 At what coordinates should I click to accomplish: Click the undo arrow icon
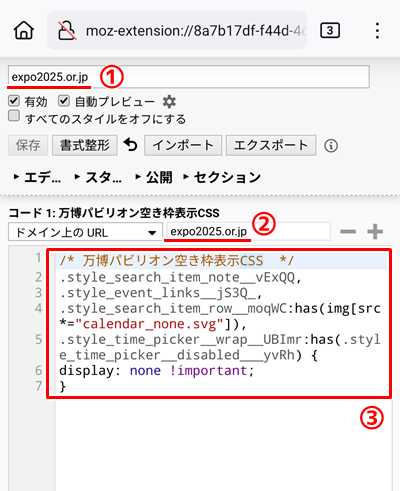(x=130, y=145)
